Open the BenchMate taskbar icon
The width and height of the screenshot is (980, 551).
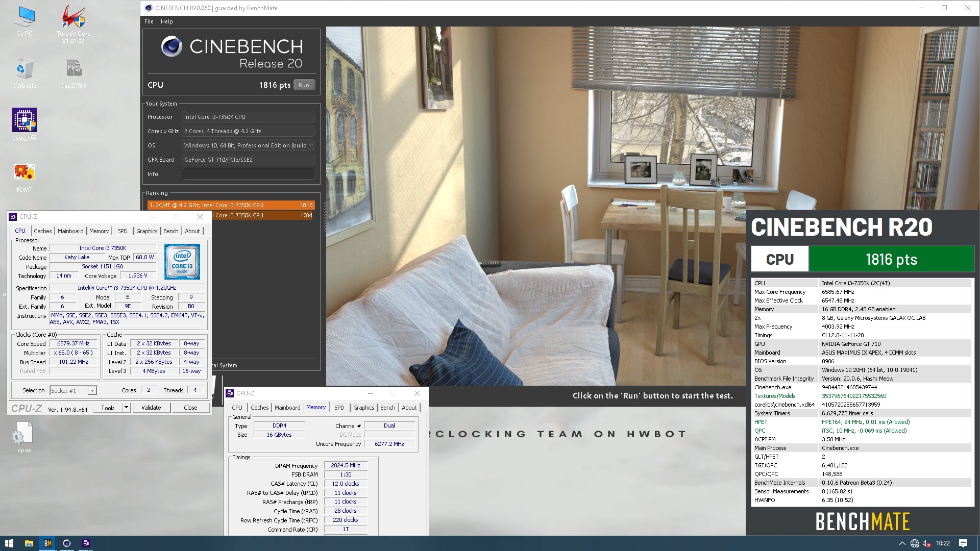pyautogui.click(x=47, y=543)
